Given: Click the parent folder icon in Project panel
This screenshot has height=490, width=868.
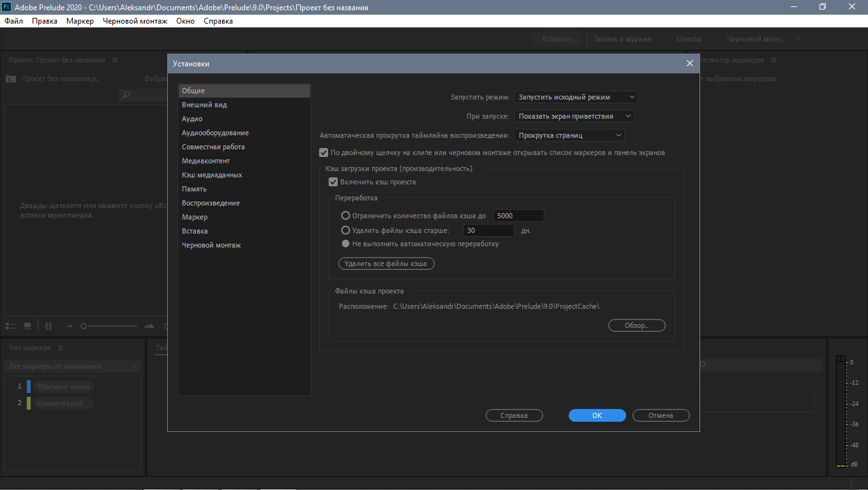Looking at the screenshot, I should coord(11,78).
